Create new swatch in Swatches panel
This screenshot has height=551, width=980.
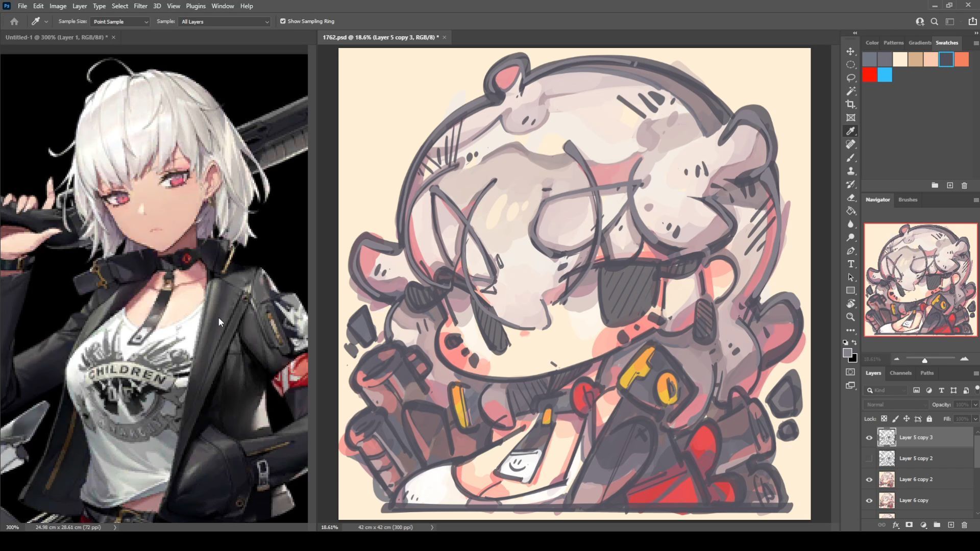pos(950,186)
